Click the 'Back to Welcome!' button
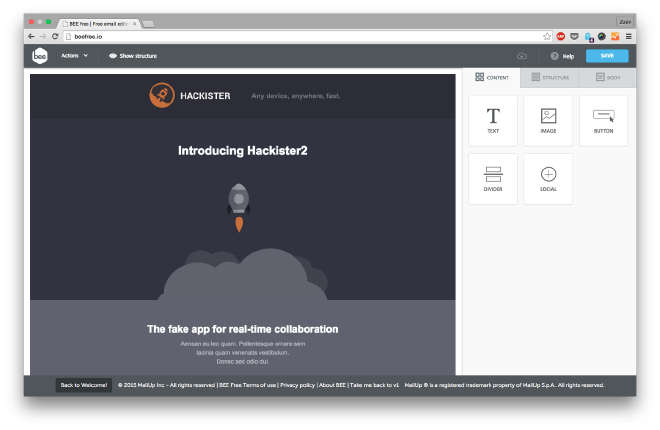 [x=84, y=385]
